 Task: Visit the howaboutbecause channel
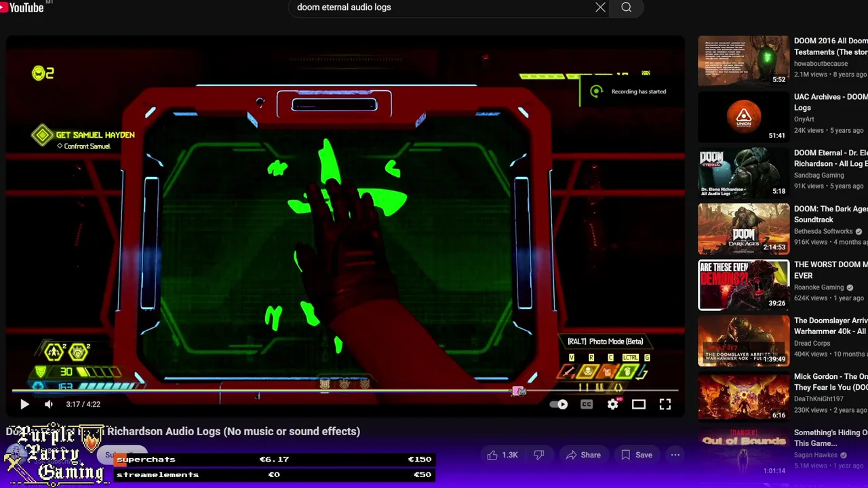tap(821, 64)
